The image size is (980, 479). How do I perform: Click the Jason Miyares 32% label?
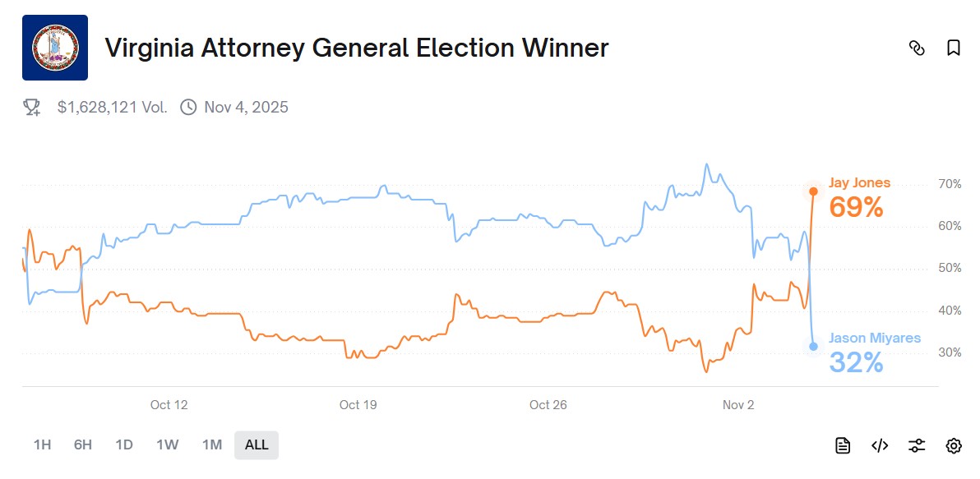(857, 362)
